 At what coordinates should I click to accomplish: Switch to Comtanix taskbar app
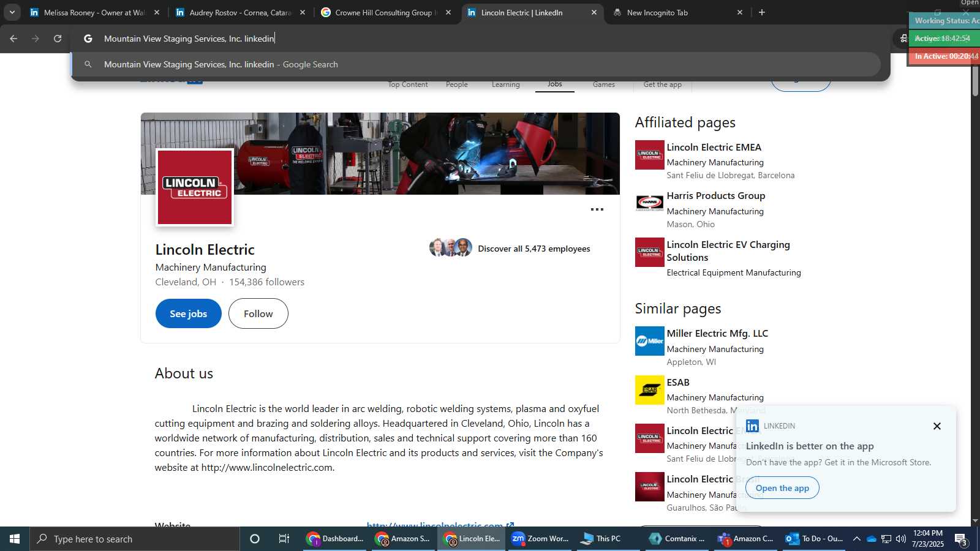point(677,539)
